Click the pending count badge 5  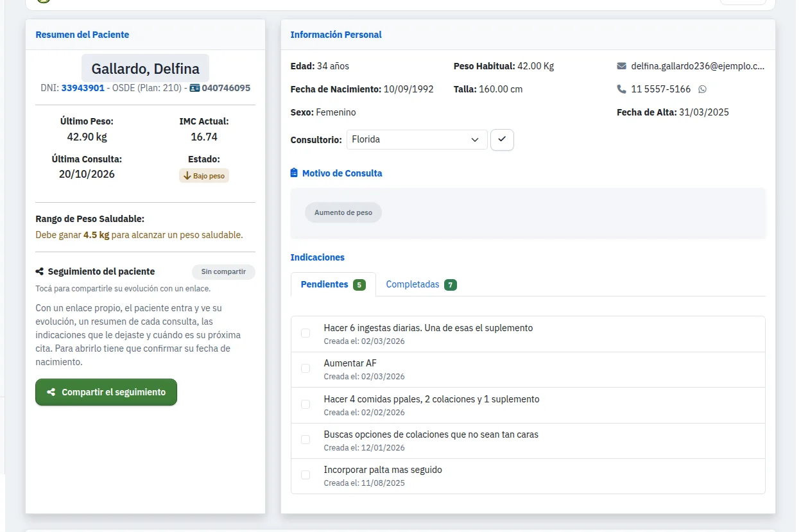click(x=359, y=285)
